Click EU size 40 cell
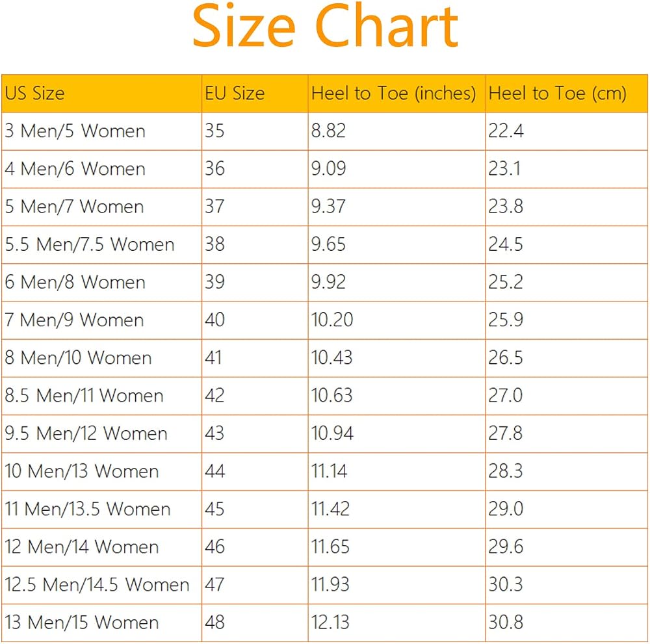This screenshot has height=644, width=650. click(x=255, y=320)
